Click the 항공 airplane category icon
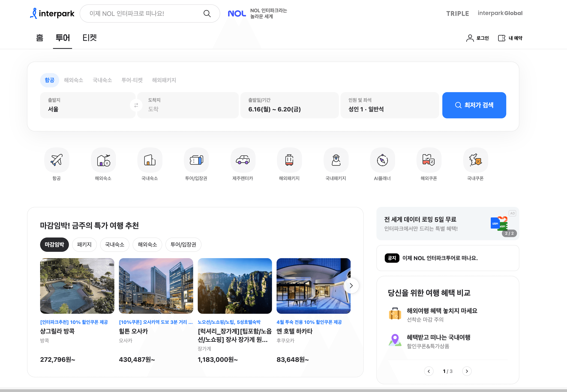567x392 pixels. coord(57,160)
